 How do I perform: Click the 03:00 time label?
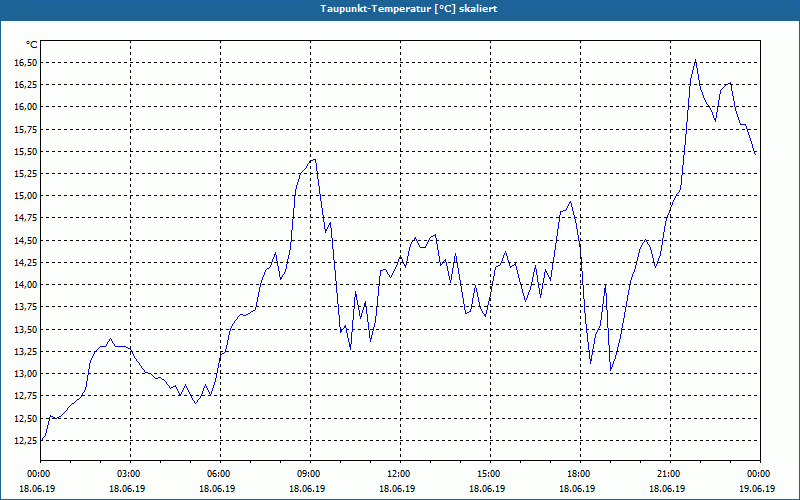tap(131, 474)
